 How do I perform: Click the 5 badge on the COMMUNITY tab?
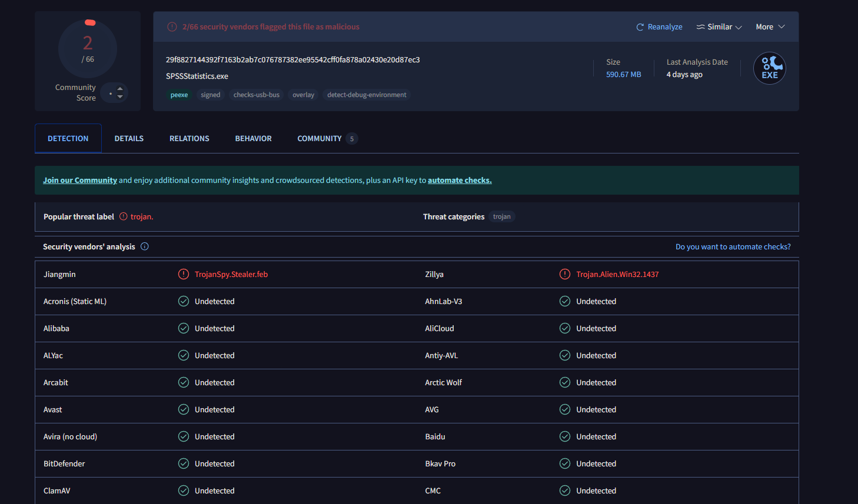[352, 139]
